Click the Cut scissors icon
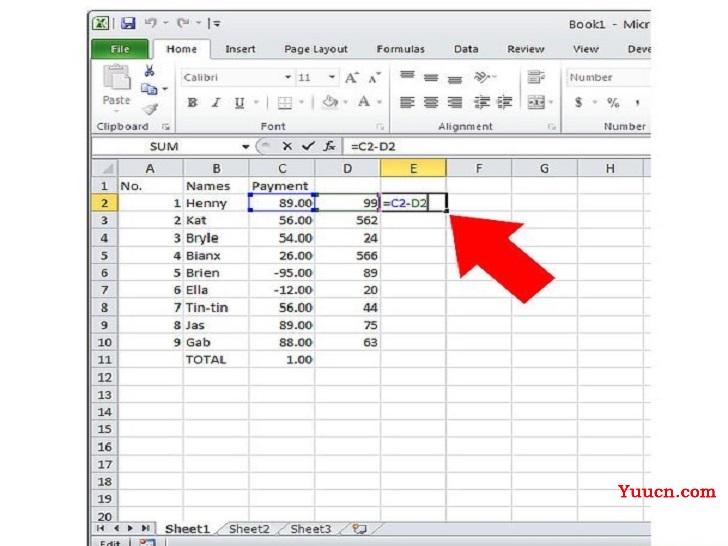728x546 pixels. pos(149,71)
